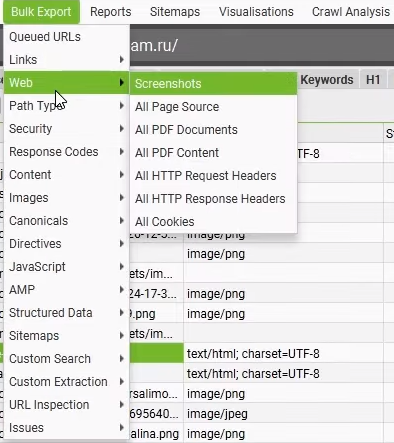
Task: Click Queued URLs export entry
Action: coord(66,37)
